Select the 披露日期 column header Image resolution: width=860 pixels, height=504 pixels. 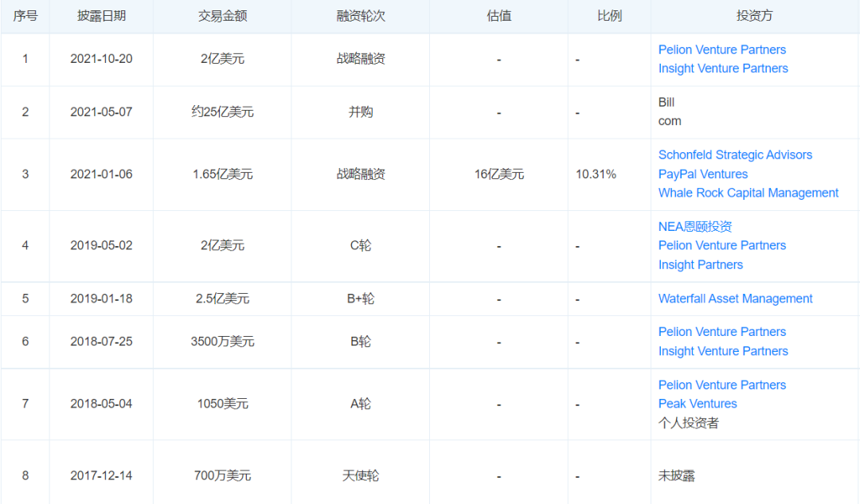pyautogui.click(x=101, y=16)
